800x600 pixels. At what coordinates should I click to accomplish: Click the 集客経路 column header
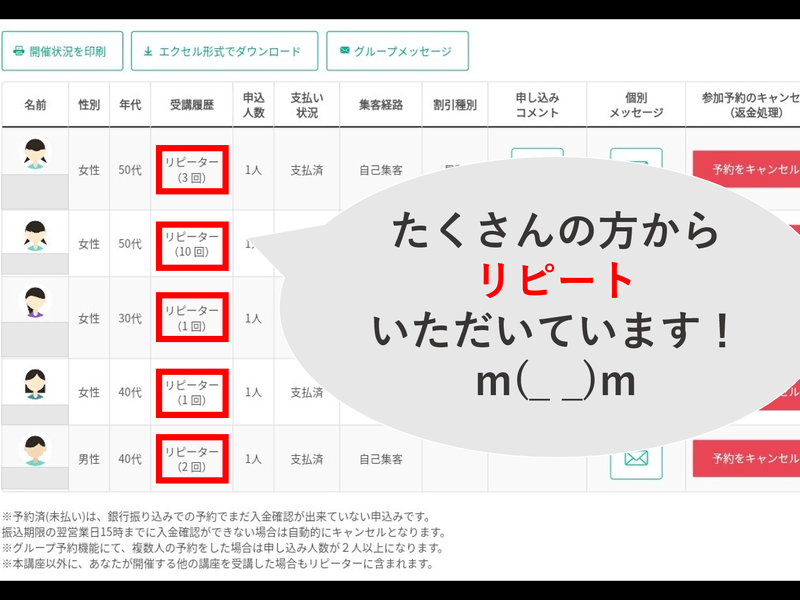380,105
